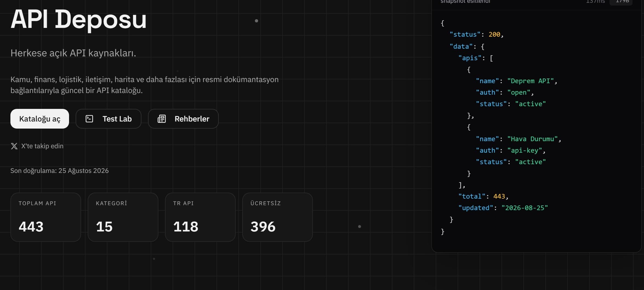Select the KATEGORİ 15 card
The width and height of the screenshot is (644, 290).
tap(123, 217)
